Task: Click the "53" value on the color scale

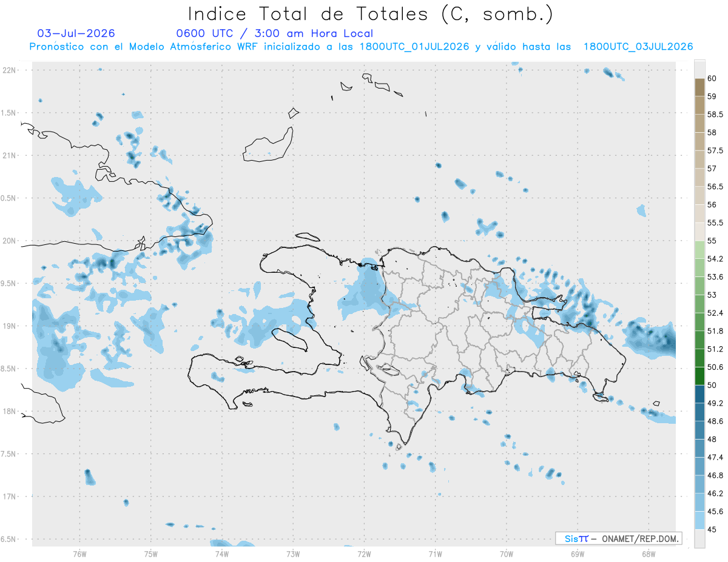Action: point(713,295)
